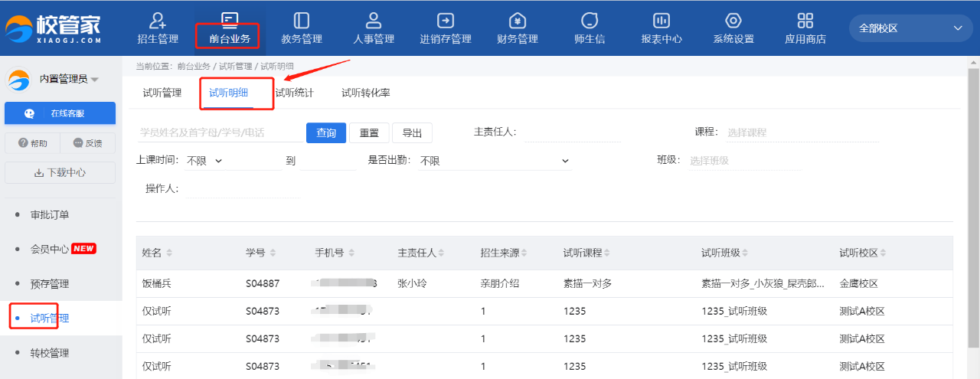Open 报表中心 chart icon
Screen dimensions: 980x379
point(661,21)
